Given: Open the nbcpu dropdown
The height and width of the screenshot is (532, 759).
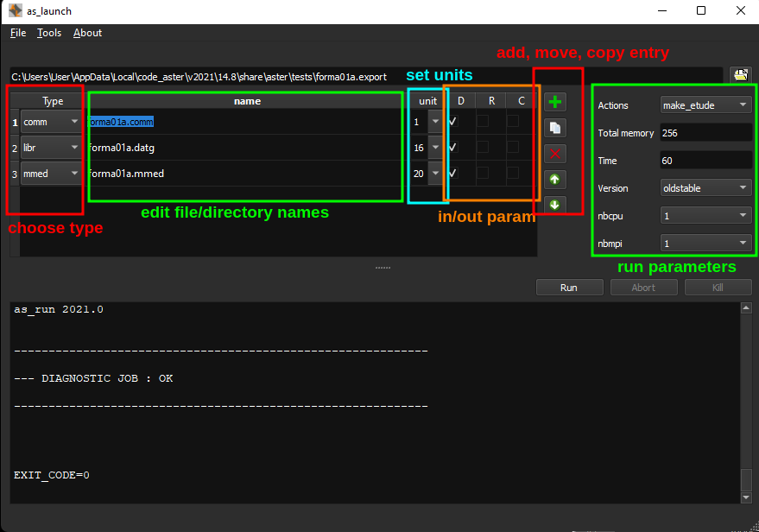Looking at the screenshot, I should [705, 216].
